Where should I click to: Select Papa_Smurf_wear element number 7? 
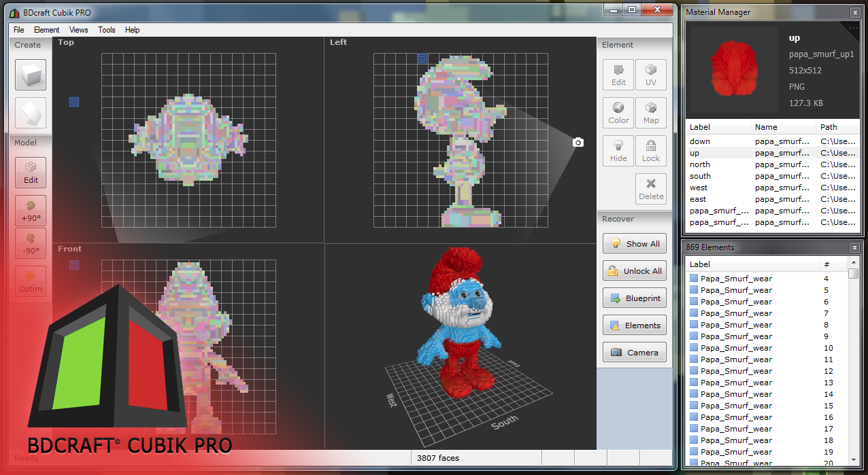click(x=767, y=313)
